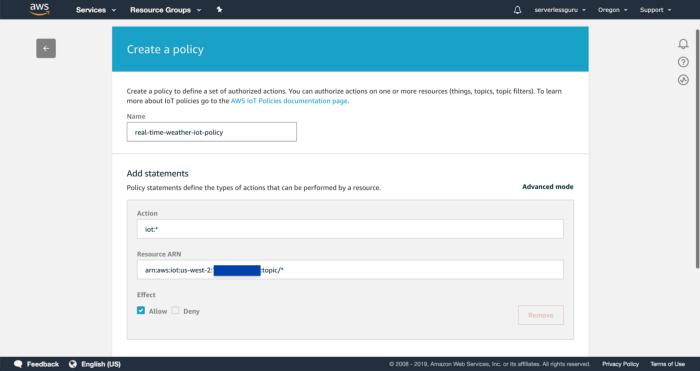Open the Support menu
The width and height of the screenshot is (700, 371).
(655, 10)
